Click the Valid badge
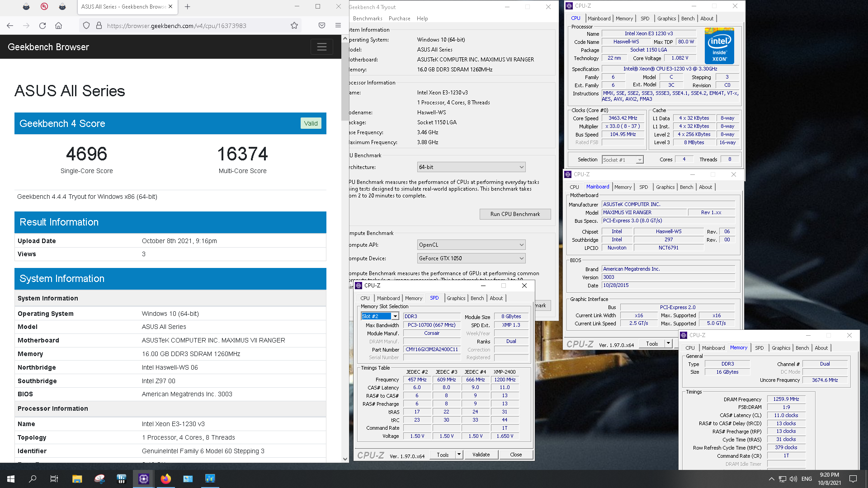868x488 pixels. coord(311,123)
